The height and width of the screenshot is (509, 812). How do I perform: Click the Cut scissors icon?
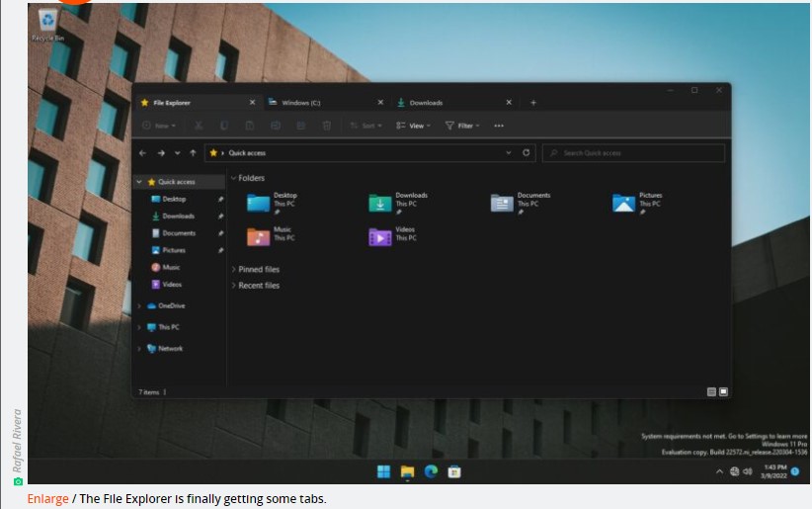click(x=199, y=126)
